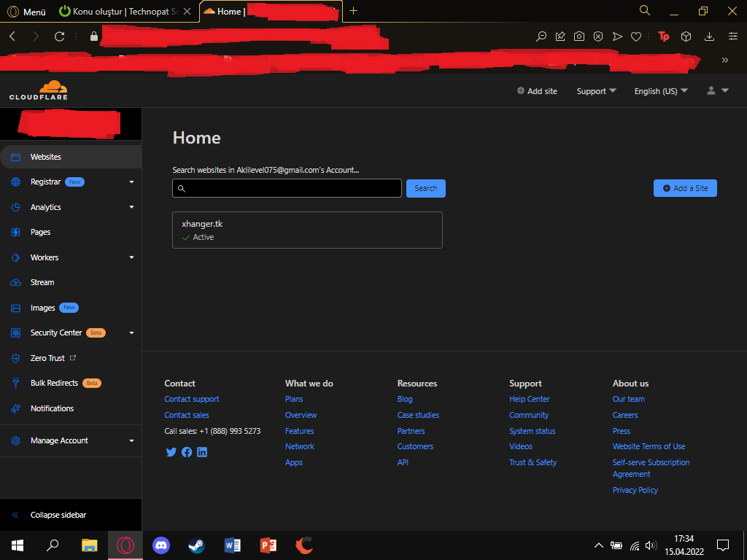This screenshot has height=560, width=747.
Task: Open the user profile dropdown
Action: point(718,90)
